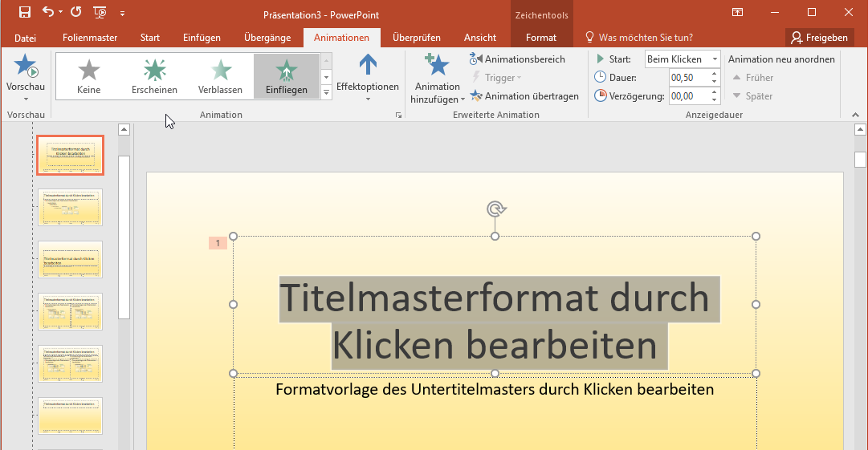Increase Dauer value with up spinner
868x450 pixels.
tap(713, 74)
